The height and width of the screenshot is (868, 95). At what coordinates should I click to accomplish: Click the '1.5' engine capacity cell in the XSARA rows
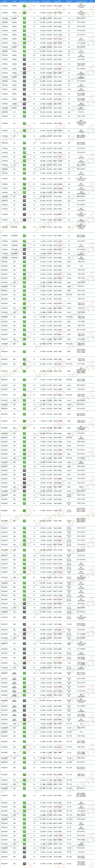click(x=34, y=59)
